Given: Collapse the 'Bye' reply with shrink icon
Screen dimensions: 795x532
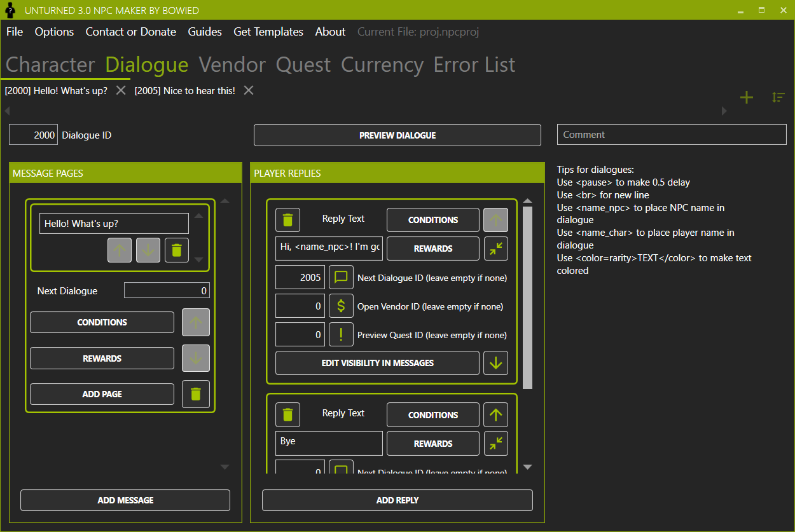Looking at the screenshot, I should click(496, 443).
